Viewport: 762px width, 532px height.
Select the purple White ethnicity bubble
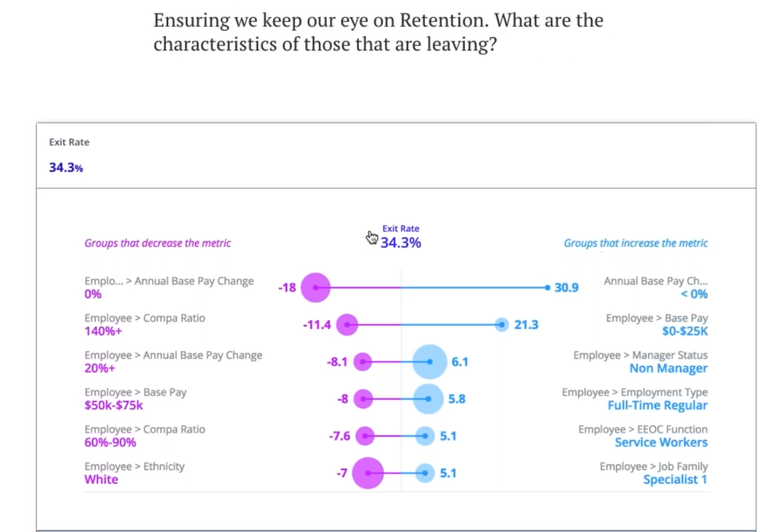(368, 473)
